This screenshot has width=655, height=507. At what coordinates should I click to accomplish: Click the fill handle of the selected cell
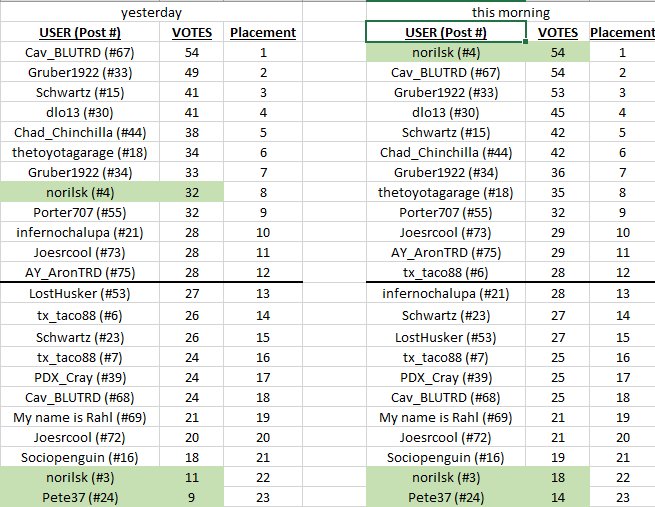pos(526,41)
